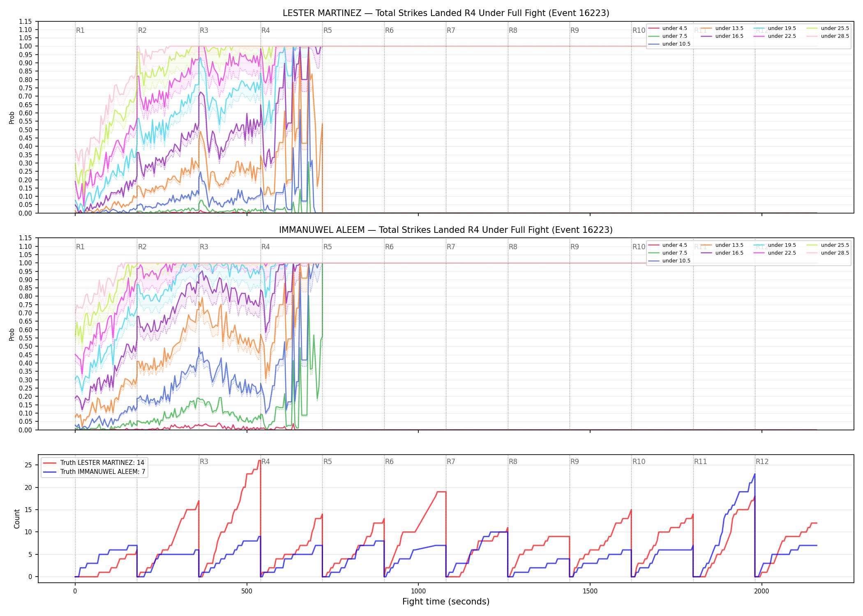Image resolution: width=863 pixels, height=616 pixels.
Task: Click magenta 'under 22.5' line sample, Martinez legend
Action: click(x=759, y=36)
